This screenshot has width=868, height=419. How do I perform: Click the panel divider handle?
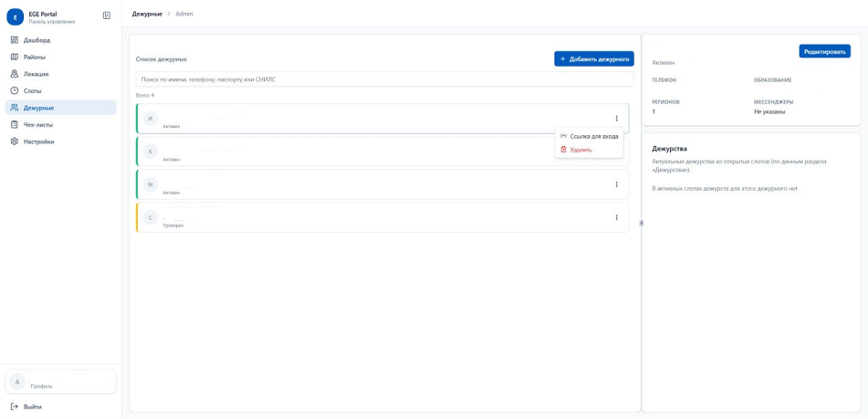641,223
